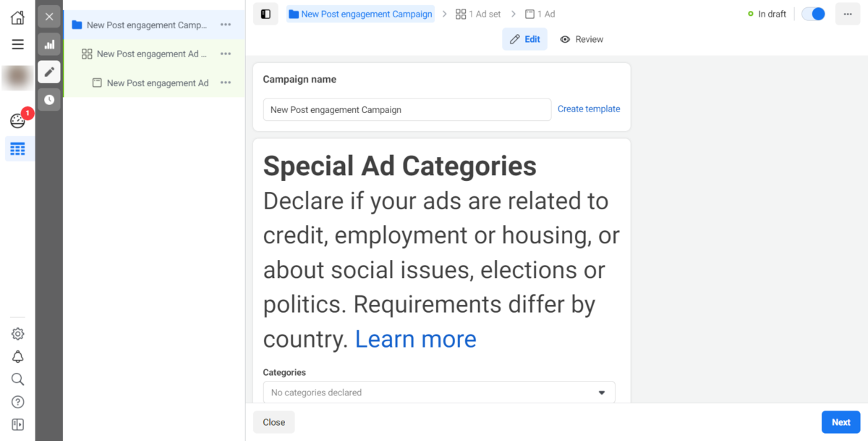
Task: Open the hamburger menu icon
Action: coord(17,44)
